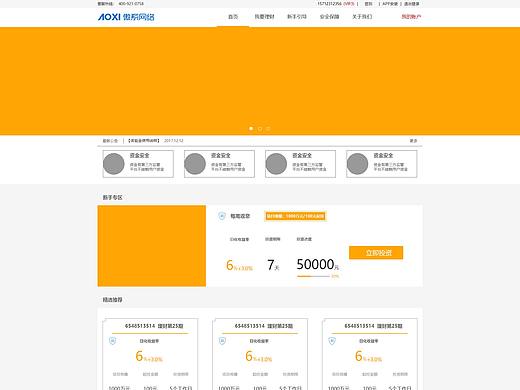Image resolution: width=520 pixels, height=390 pixels.
Task: Click the shield icon on the right product card
Action: (332, 341)
